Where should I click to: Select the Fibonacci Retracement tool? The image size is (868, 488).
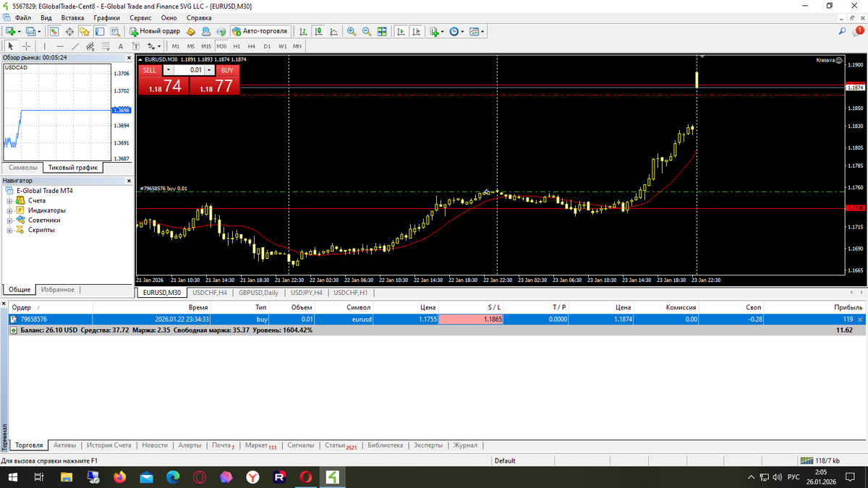click(106, 46)
